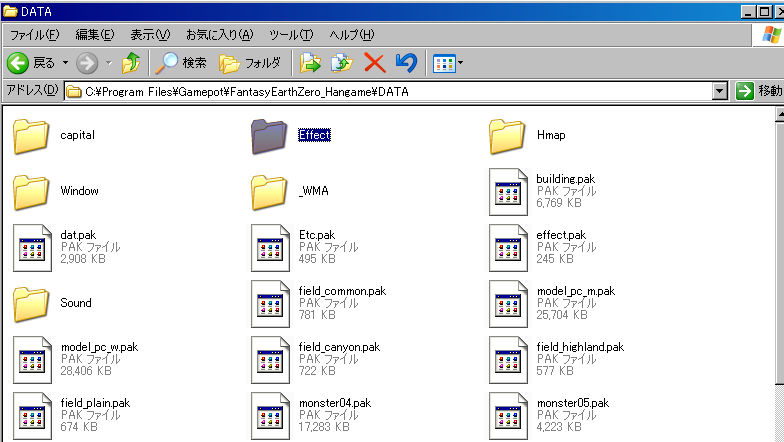Viewport: 784px width, 442px height.
Task: Minimize the DATA window
Action: (748, 12)
